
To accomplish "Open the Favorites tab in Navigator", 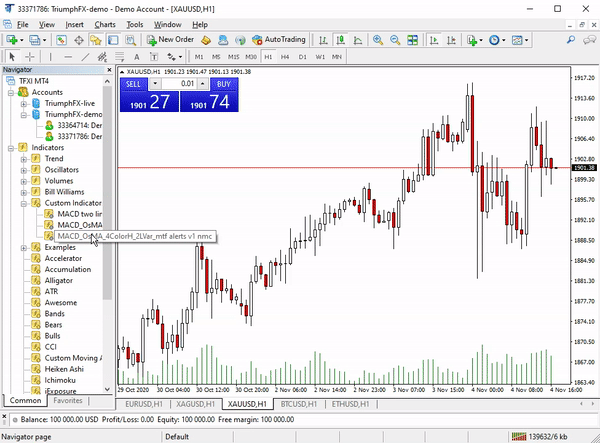I will click(68, 401).
